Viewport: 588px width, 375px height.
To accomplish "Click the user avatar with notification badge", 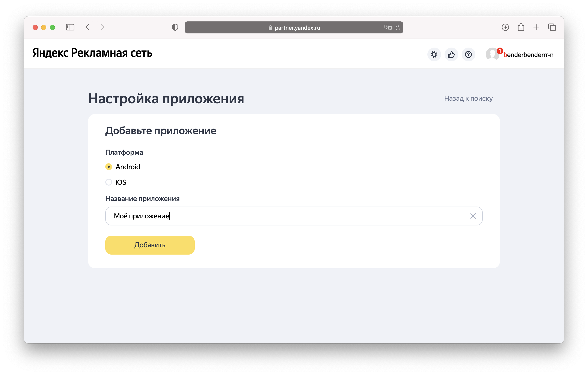I will [492, 54].
